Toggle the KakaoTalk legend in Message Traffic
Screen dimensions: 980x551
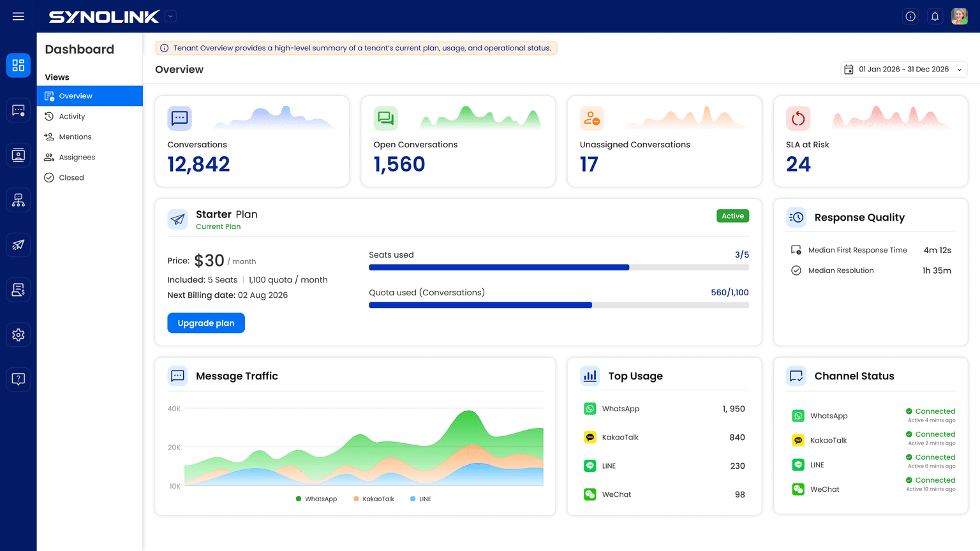(374, 499)
